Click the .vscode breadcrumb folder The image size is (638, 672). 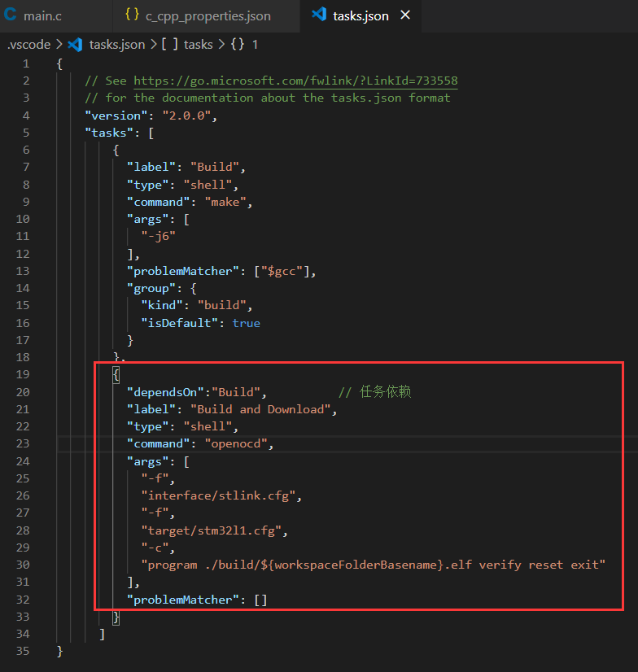[x=28, y=45]
